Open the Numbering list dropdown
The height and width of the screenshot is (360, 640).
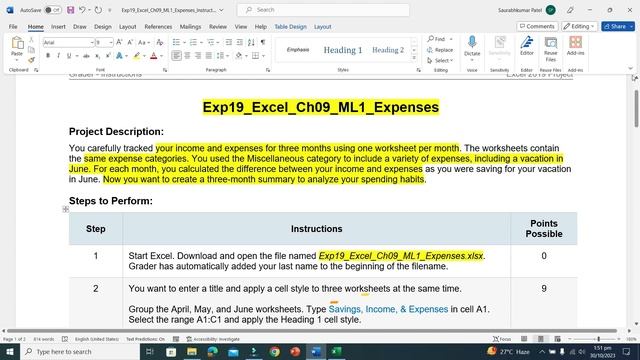coord(201,42)
